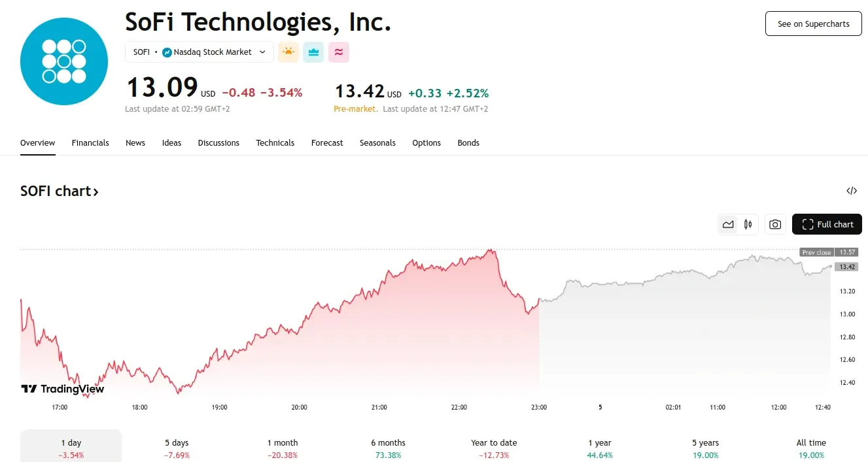The width and height of the screenshot is (868, 462).
Task: Go to the Technicals tab
Action: pyautogui.click(x=275, y=142)
